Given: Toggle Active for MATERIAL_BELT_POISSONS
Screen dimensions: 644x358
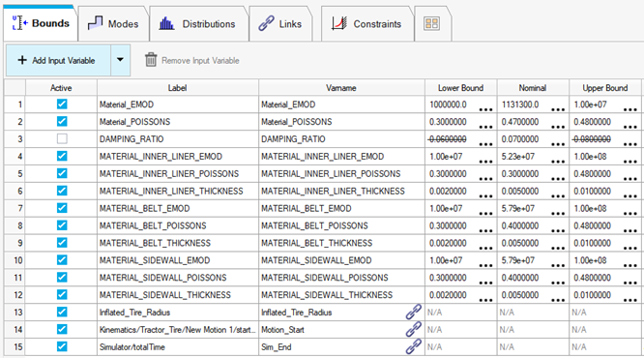Looking at the screenshot, I should 62,225.
